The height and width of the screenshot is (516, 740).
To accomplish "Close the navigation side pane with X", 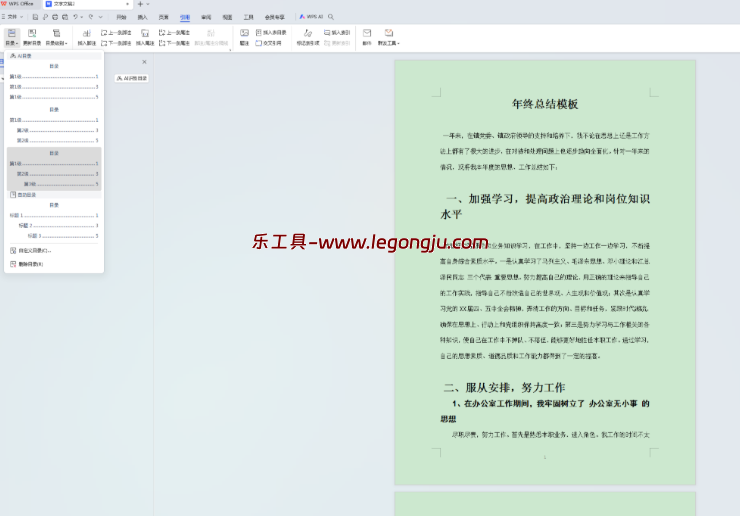I will [x=144, y=62].
